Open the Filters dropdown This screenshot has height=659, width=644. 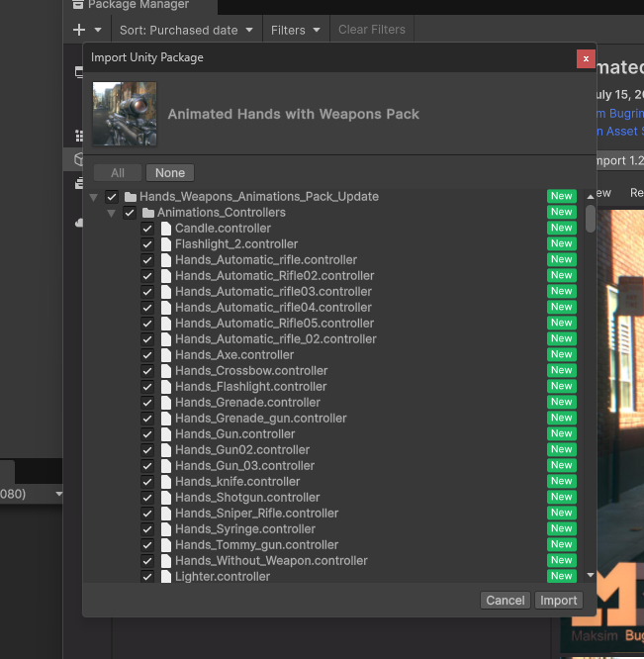[296, 30]
